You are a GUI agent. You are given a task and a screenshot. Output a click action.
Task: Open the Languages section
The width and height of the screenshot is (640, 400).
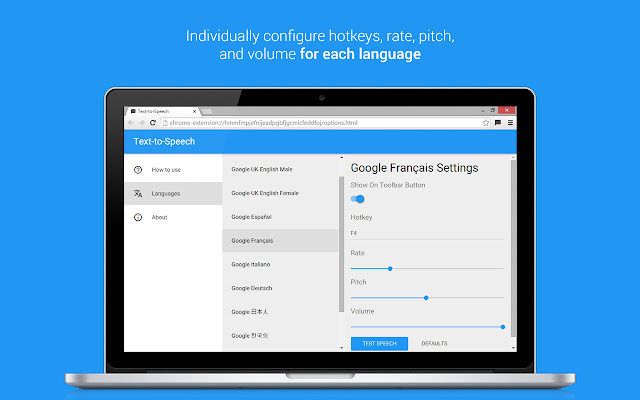[x=173, y=193]
